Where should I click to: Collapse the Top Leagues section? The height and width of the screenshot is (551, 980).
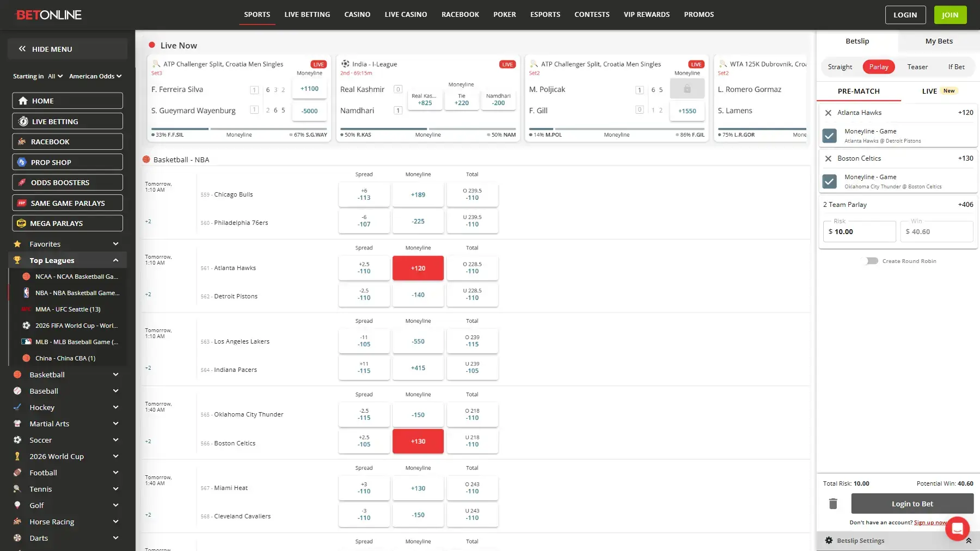pos(115,260)
